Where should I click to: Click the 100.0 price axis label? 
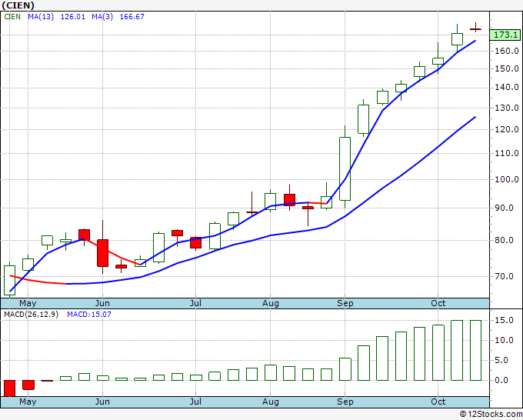(x=508, y=179)
